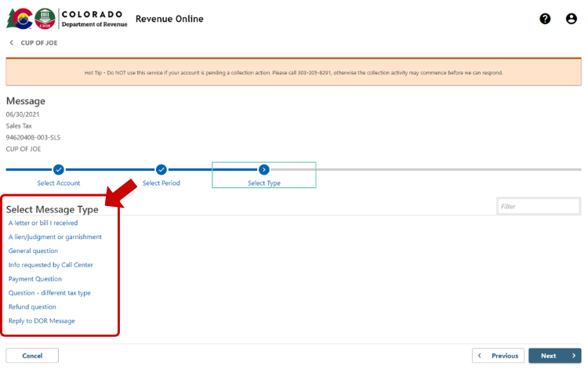The height and width of the screenshot is (373, 588).
Task: Choose 'A letter or bill I received'
Action: [43, 223]
